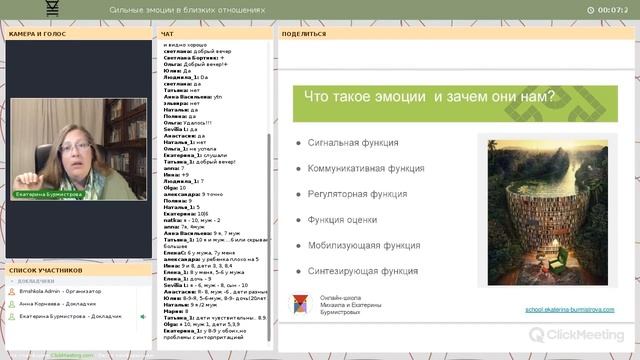Click the colorful school logo on the slide
Screen dimensions: 640x360
[x=300, y=304]
